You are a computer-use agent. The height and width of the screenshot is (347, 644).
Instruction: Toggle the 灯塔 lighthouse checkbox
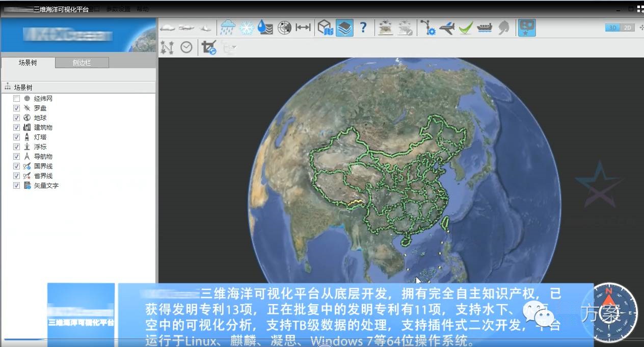(17, 137)
